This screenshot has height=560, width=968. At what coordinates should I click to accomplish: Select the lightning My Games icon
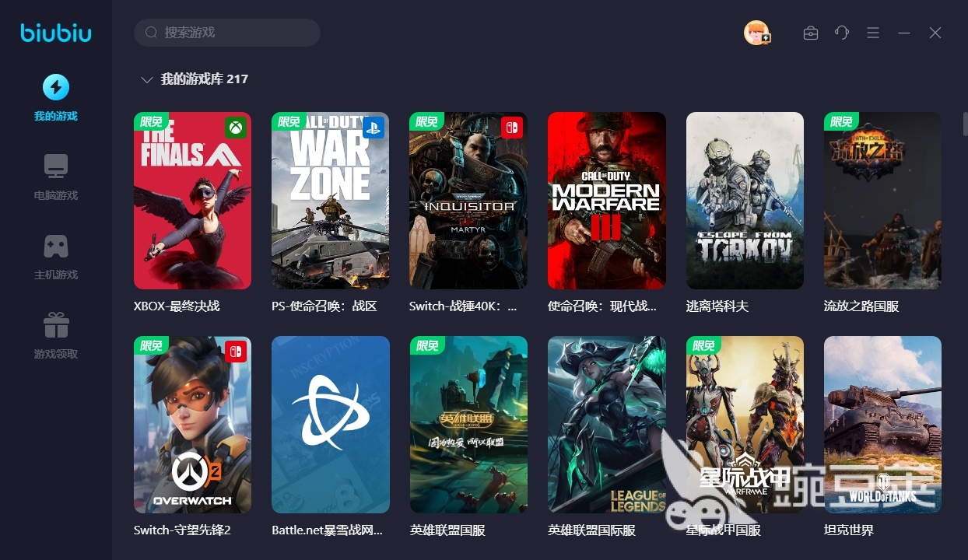coord(56,87)
